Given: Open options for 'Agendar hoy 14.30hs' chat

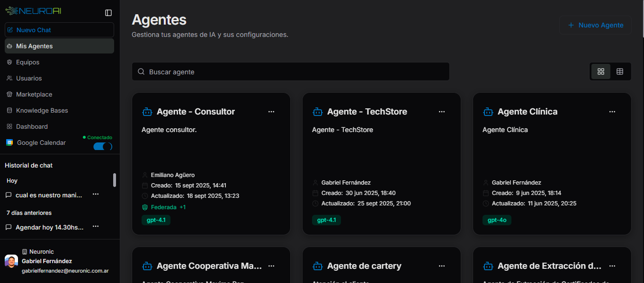Looking at the screenshot, I should [96, 227].
